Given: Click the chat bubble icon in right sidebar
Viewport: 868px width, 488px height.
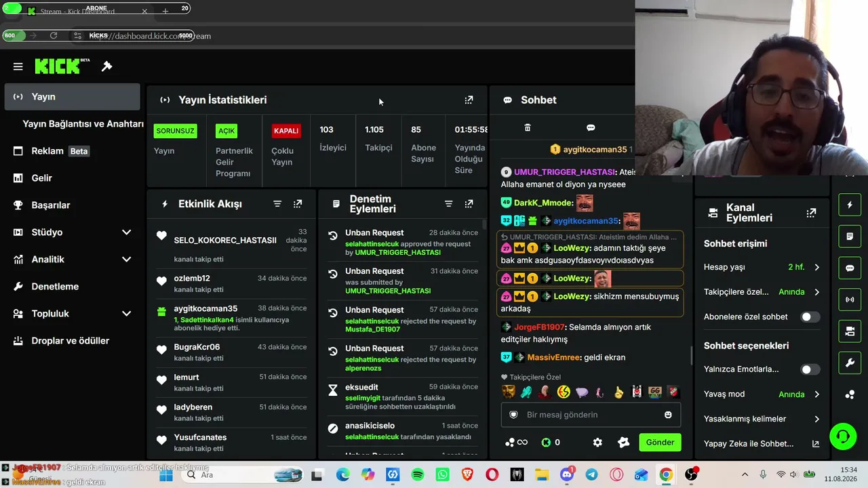Looking at the screenshot, I should pos(850,268).
